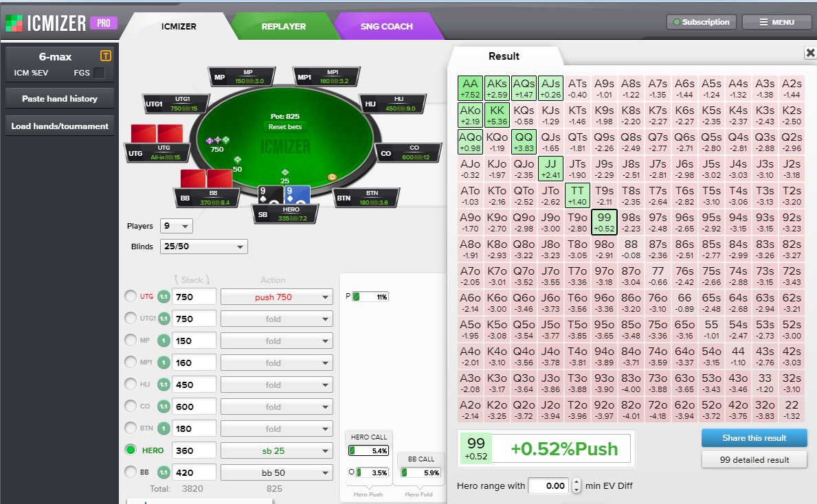Toggle the FGS checkbox
Viewport: 817px width, 504px height.
(99, 73)
